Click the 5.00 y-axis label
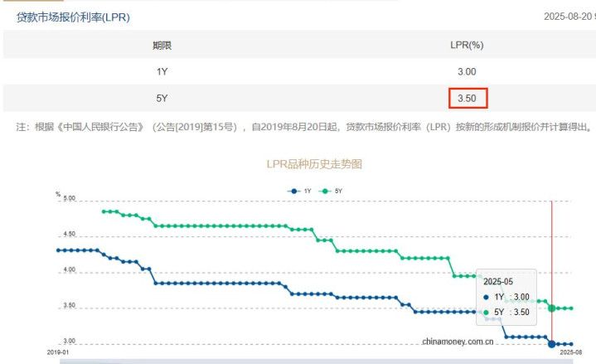Screen dimensions: 596x364 (x=69, y=198)
